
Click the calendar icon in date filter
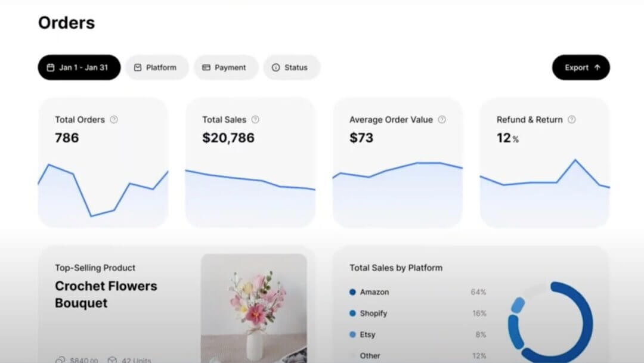coord(51,67)
